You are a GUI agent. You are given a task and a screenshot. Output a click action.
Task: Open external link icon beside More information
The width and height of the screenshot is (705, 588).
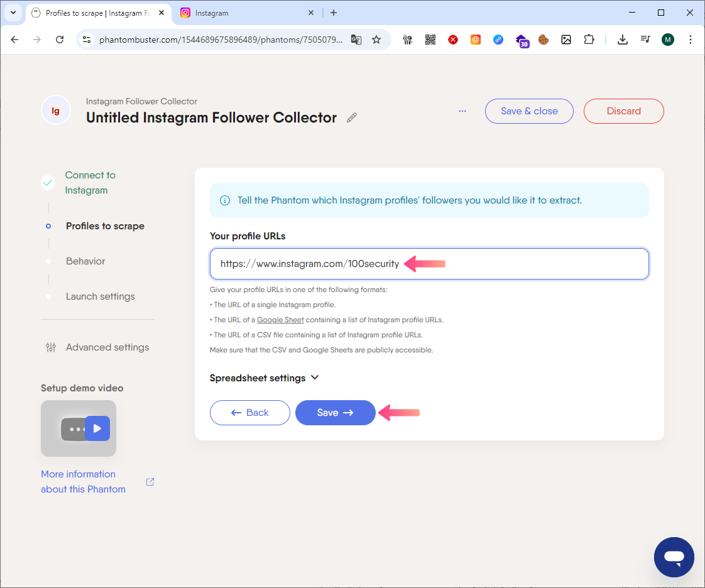point(150,482)
